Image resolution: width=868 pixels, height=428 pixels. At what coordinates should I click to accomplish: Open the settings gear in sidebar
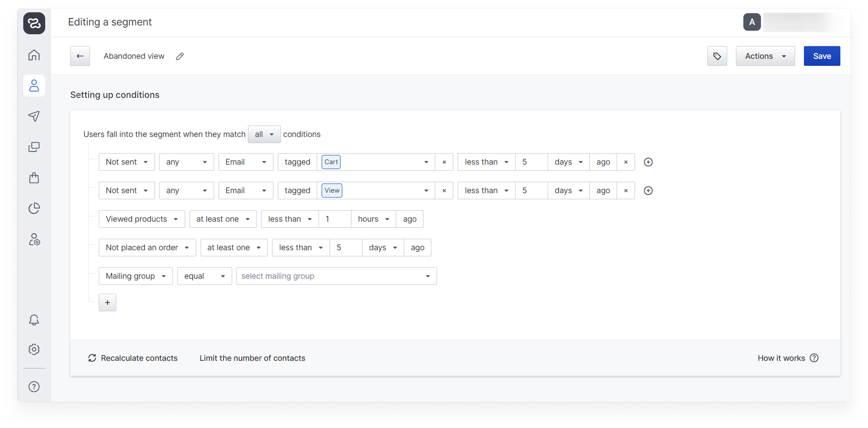click(x=34, y=349)
